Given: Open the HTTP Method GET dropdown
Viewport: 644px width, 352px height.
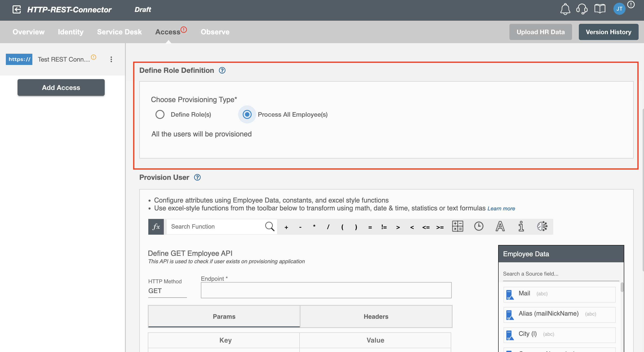Looking at the screenshot, I should point(167,291).
